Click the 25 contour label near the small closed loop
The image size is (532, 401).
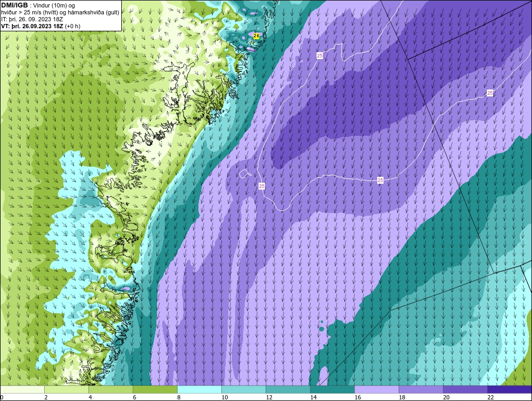coord(262,186)
